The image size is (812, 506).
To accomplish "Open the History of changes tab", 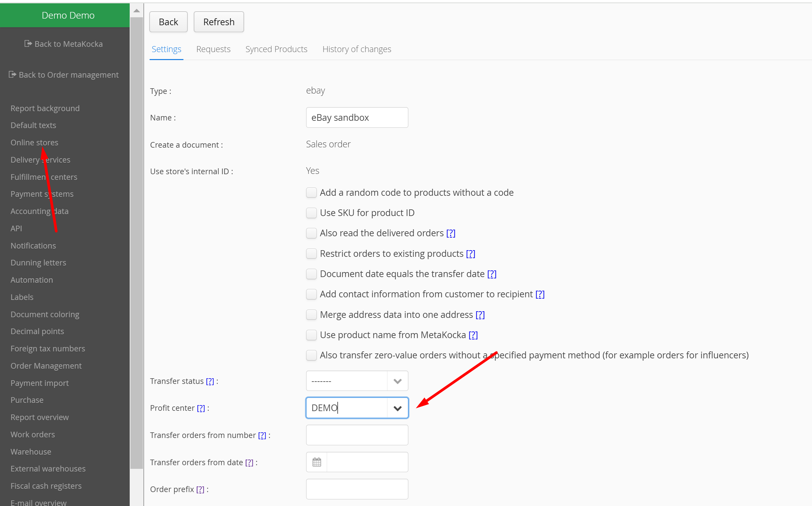I will click(356, 49).
